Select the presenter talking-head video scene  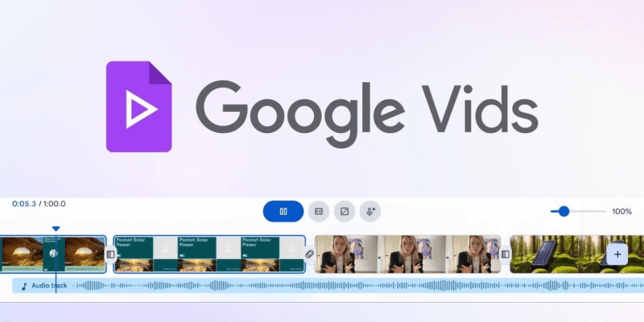click(x=407, y=254)
